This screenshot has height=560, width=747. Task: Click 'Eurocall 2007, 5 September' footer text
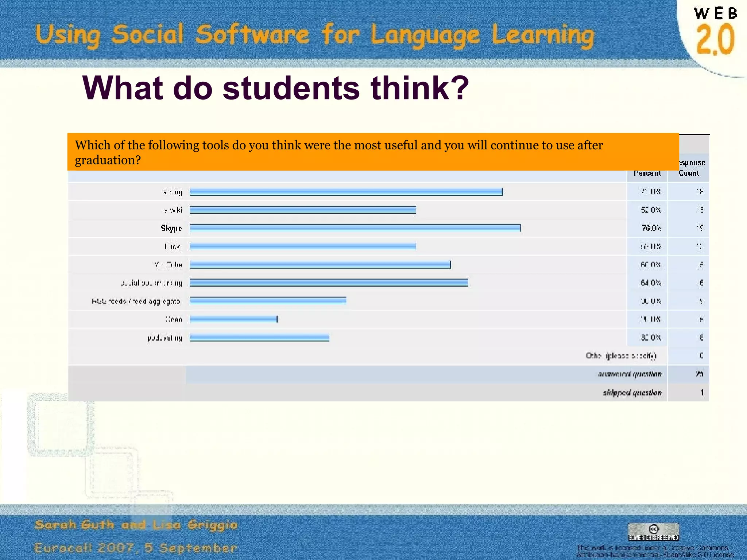coord(136,548)
